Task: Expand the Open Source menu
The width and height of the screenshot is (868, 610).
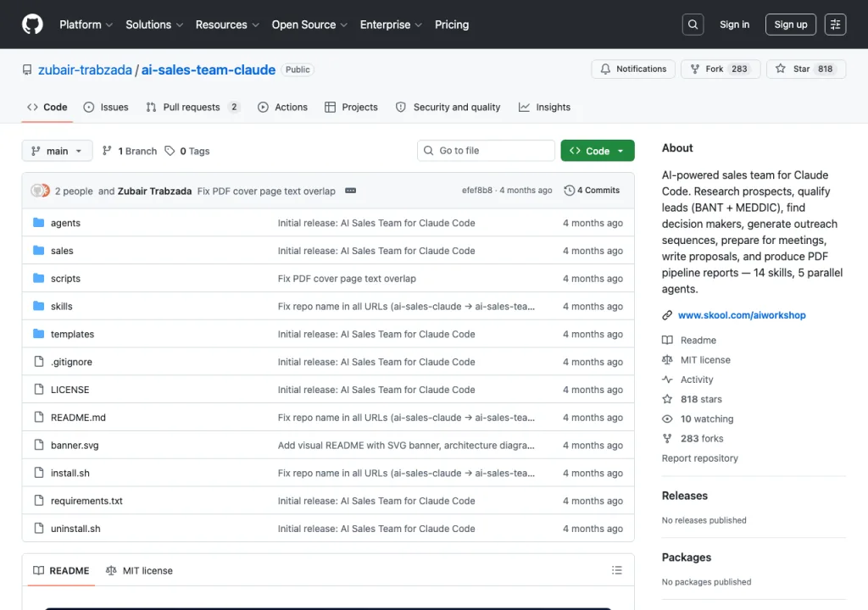Action: coord(309,25)
